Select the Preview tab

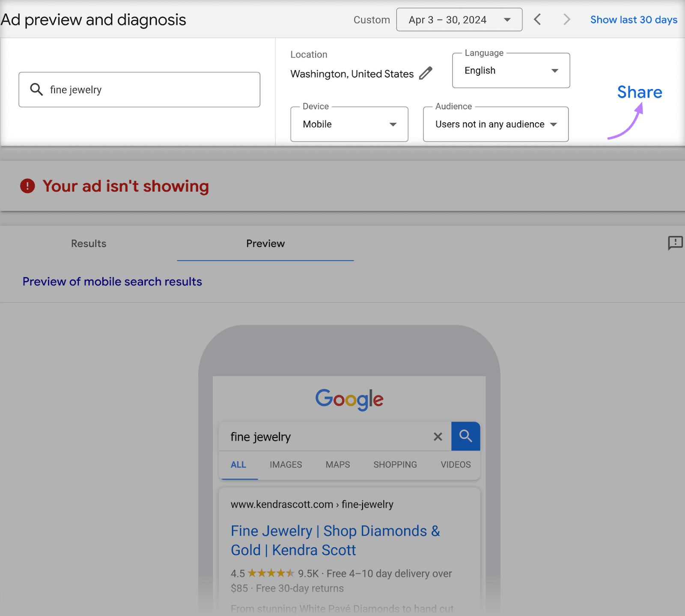(x=265, y=243)
